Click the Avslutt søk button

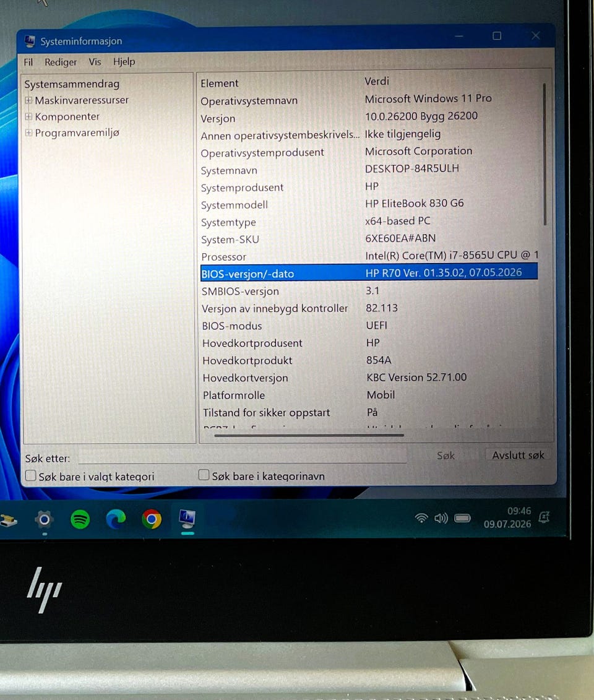[x=518, y=455]
